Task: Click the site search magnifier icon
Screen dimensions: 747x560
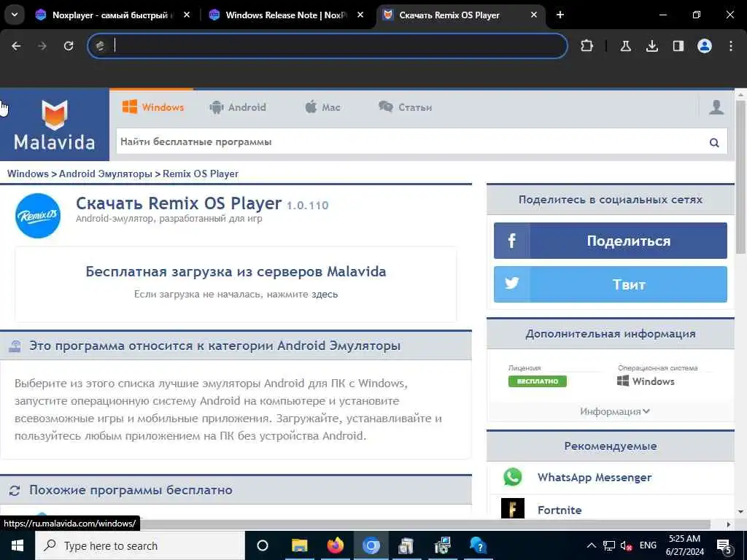Action: point(714,142)
